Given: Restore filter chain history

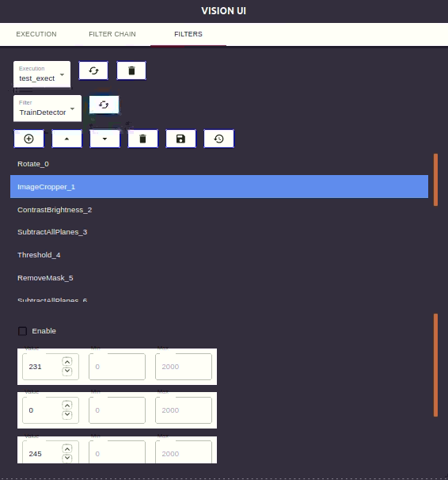Looking at the screenshot, I should click(218, 139).
